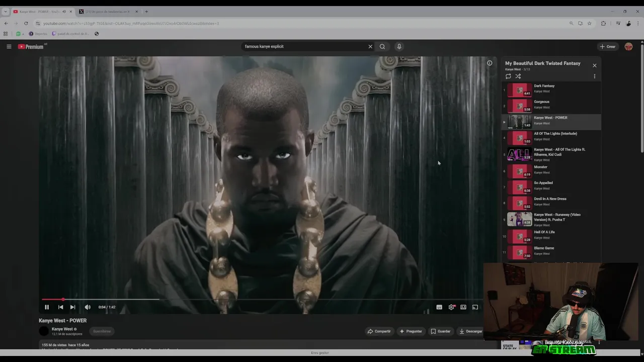
Task: Toggle playlist shuffle
Action: click(x=518, y=76)
